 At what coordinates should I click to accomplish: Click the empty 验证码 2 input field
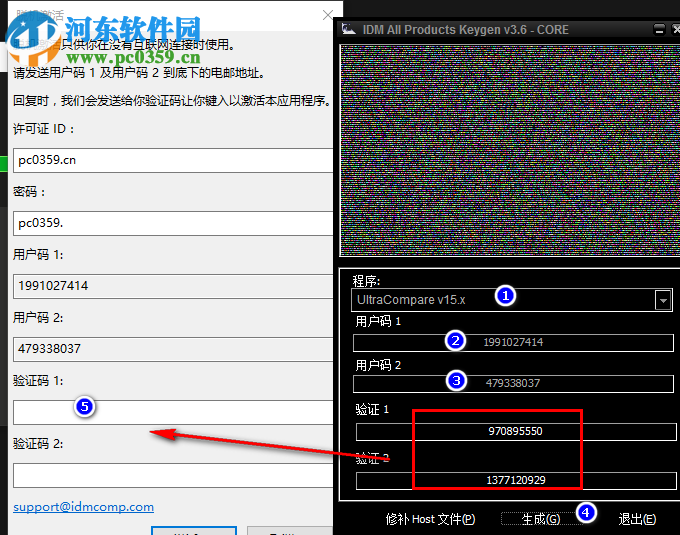pyautogui.click(x=173, y=475)
